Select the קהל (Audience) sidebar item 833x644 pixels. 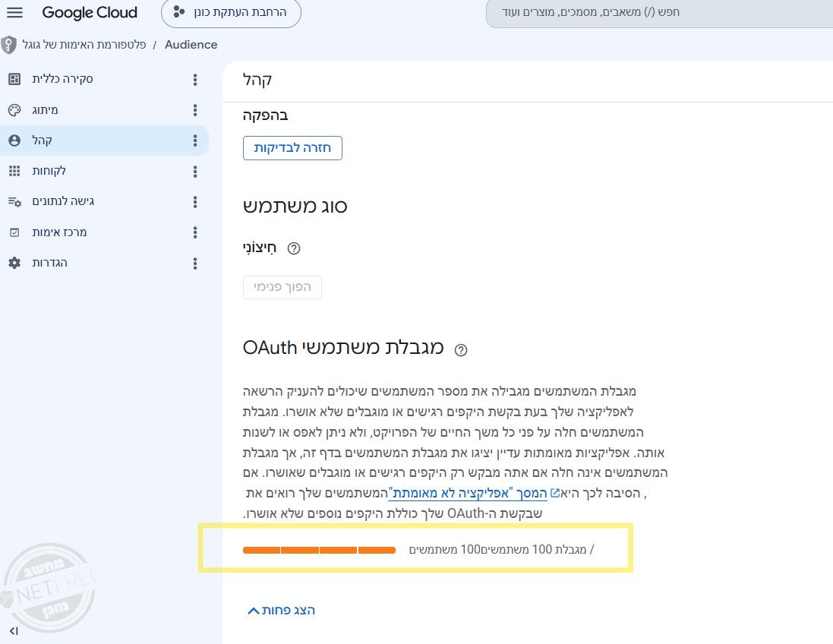point(104,140)
